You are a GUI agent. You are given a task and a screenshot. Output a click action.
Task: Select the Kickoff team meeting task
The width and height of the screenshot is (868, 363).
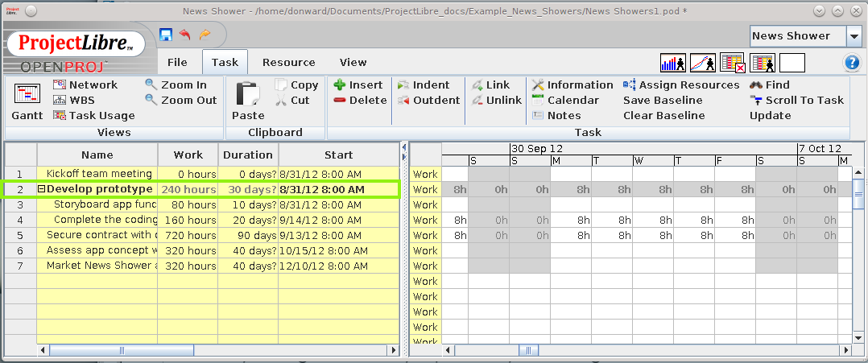click(98, 174)
